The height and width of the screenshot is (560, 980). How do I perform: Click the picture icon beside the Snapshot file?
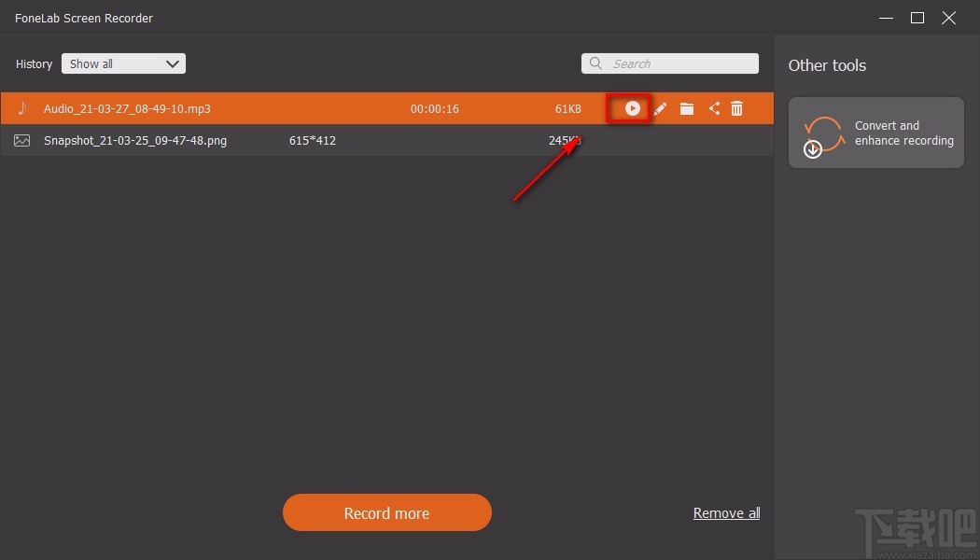23,140
